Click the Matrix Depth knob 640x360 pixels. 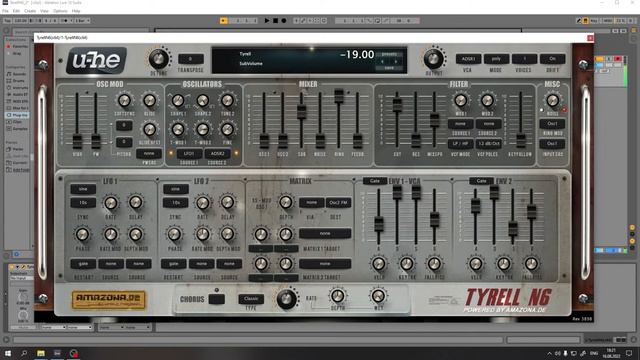pyautogui.click(x=286, y=202)
